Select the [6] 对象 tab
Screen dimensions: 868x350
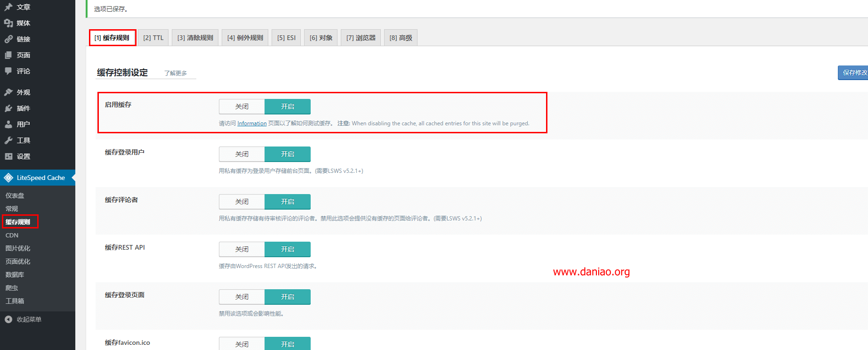(321, 38)
